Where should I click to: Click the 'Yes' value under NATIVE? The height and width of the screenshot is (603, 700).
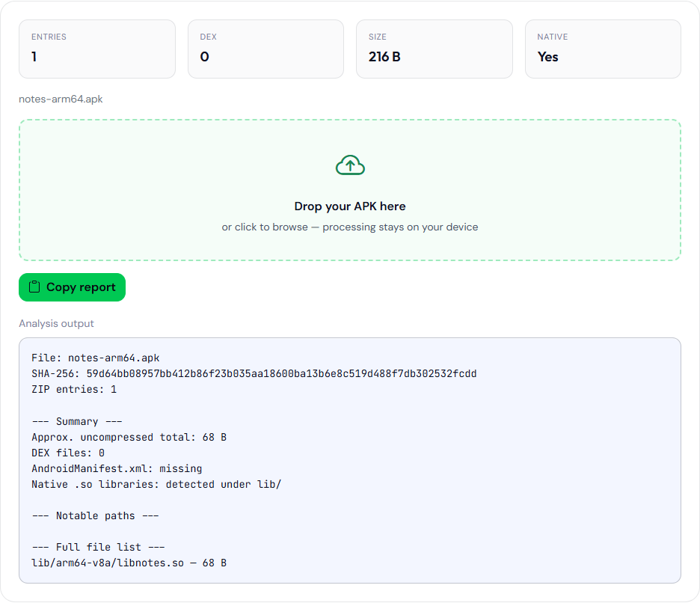(x=547, y=57)
